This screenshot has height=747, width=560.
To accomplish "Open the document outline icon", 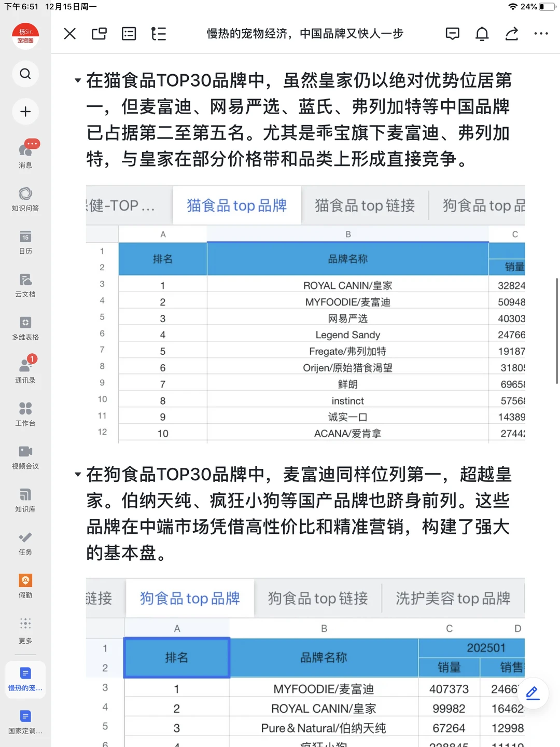I will (x=159, y=34).
